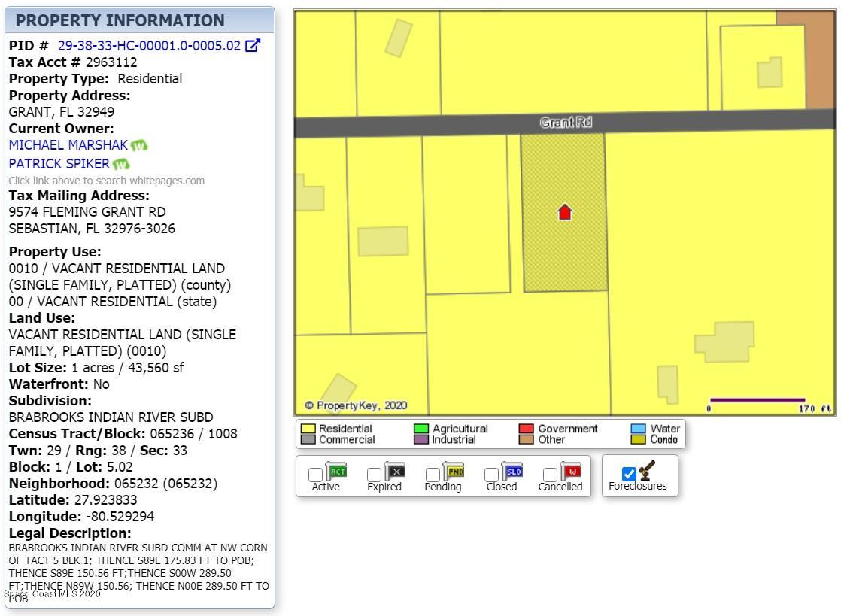Click the Water blue legend swatch
850x616 pixels.
(639, 429)
